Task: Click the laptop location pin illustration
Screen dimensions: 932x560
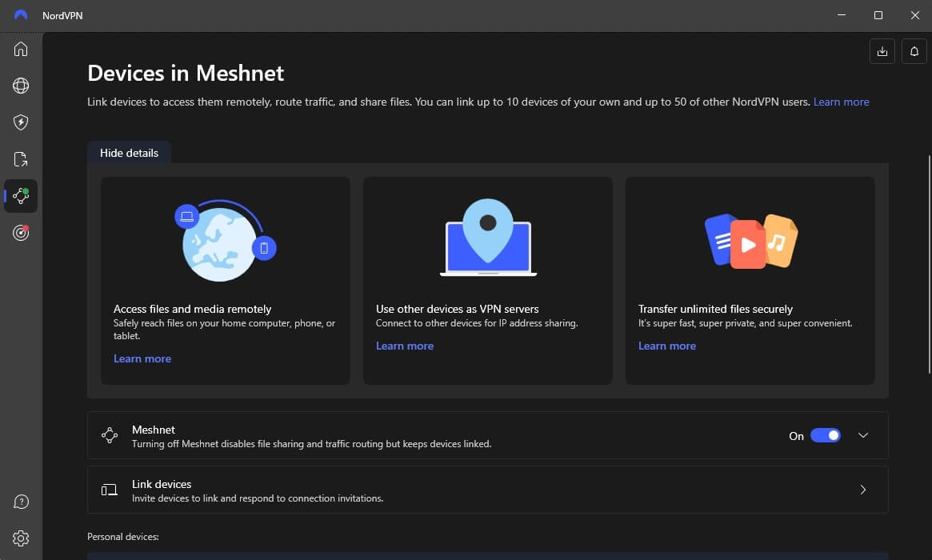Action: pos(488,237)
